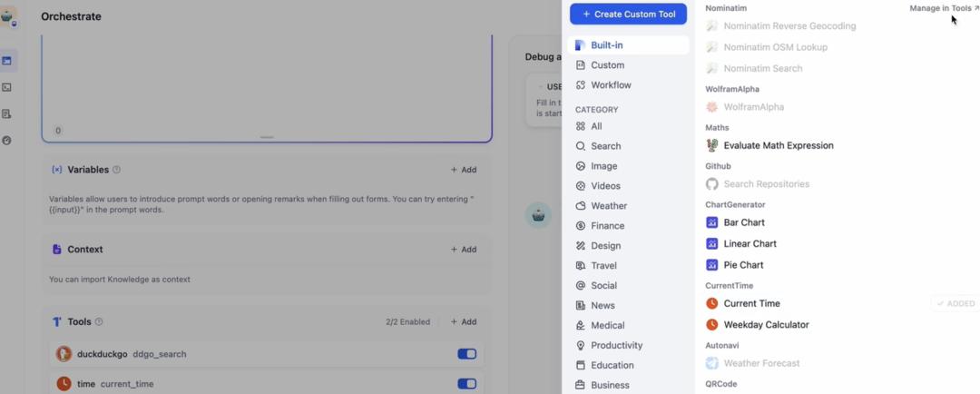Click the Pie Chart icon
980x394 pixels.
pyautogui.click(x=712, y=265)
